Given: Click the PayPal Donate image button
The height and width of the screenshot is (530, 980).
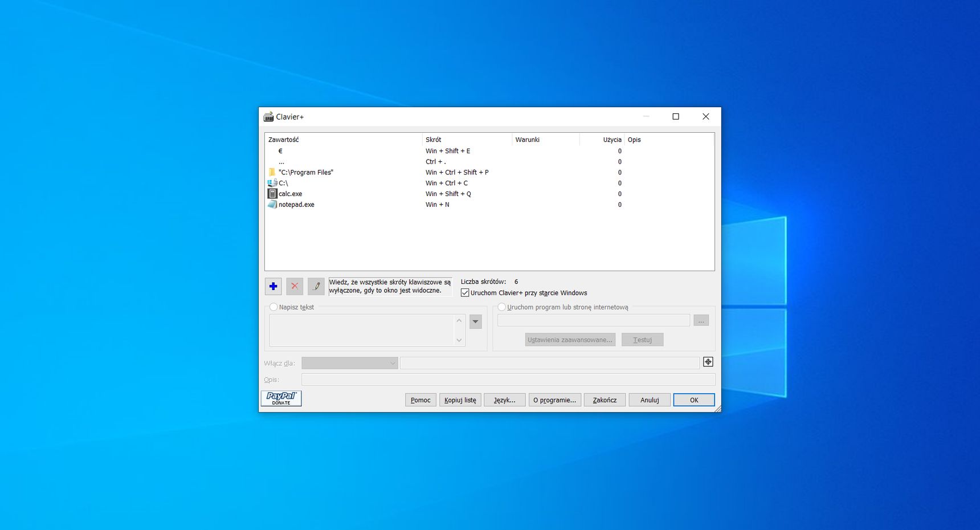Looking at the screenshot, I should [281, 398].
